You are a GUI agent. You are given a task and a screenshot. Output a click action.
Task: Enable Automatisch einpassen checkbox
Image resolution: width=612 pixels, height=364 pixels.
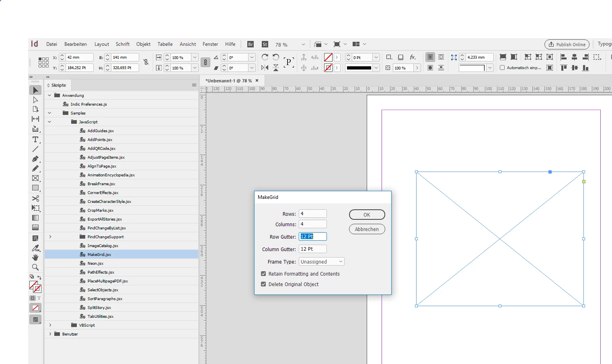point(502,67)
